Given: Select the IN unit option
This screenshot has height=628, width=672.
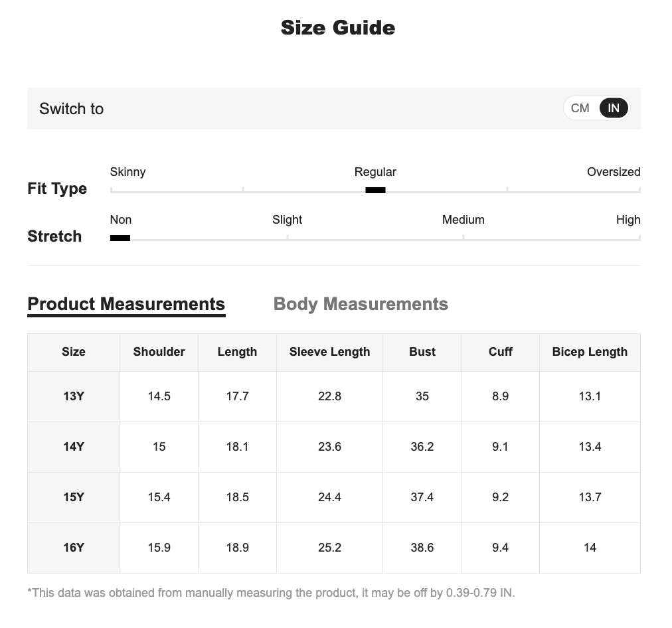Looking at the screenshot, I should coord(614,108).
